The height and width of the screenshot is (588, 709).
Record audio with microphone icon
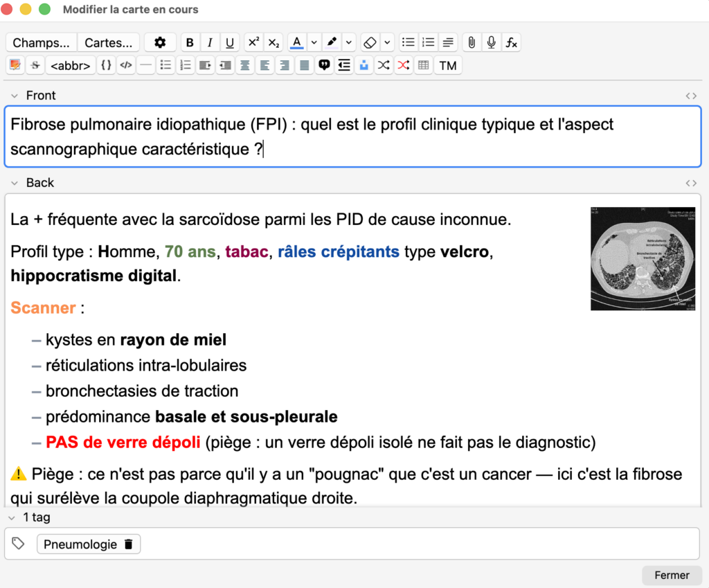[492, 42]
